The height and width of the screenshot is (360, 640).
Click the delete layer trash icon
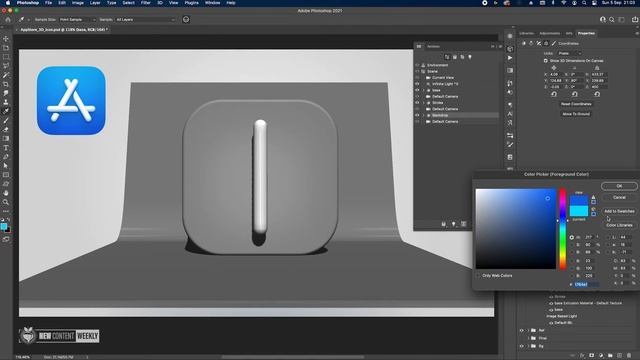tap(629, 356)
